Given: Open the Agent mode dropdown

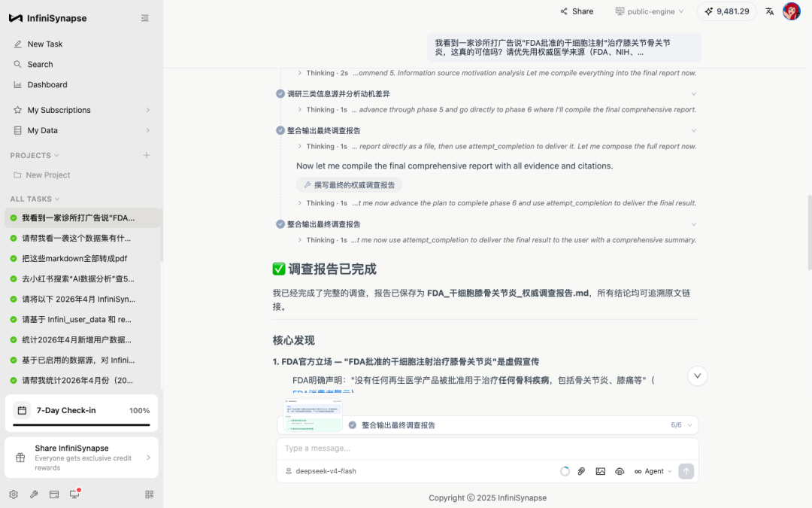Looking at the screenshot, I should coord(653,471).
